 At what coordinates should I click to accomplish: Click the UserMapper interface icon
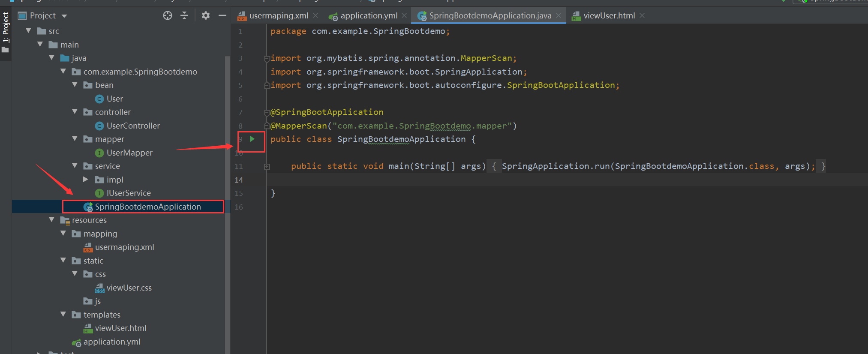(x=99, y=153)
